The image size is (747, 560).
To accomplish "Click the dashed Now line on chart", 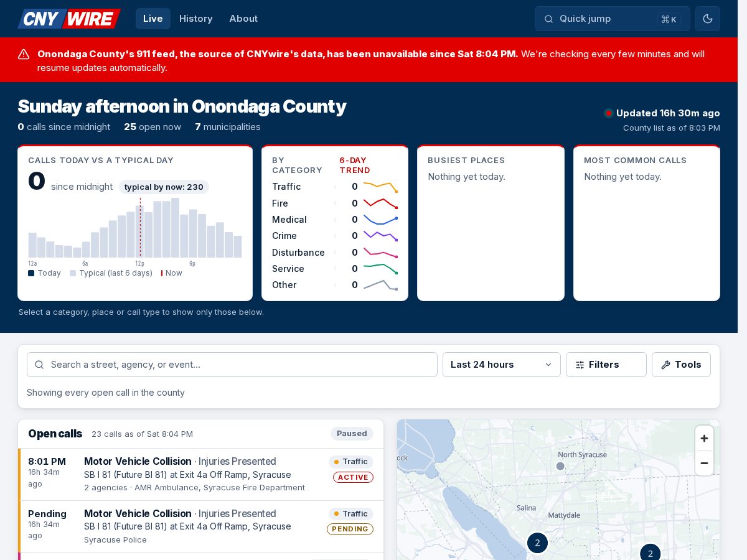I will [x=140, y=227].
